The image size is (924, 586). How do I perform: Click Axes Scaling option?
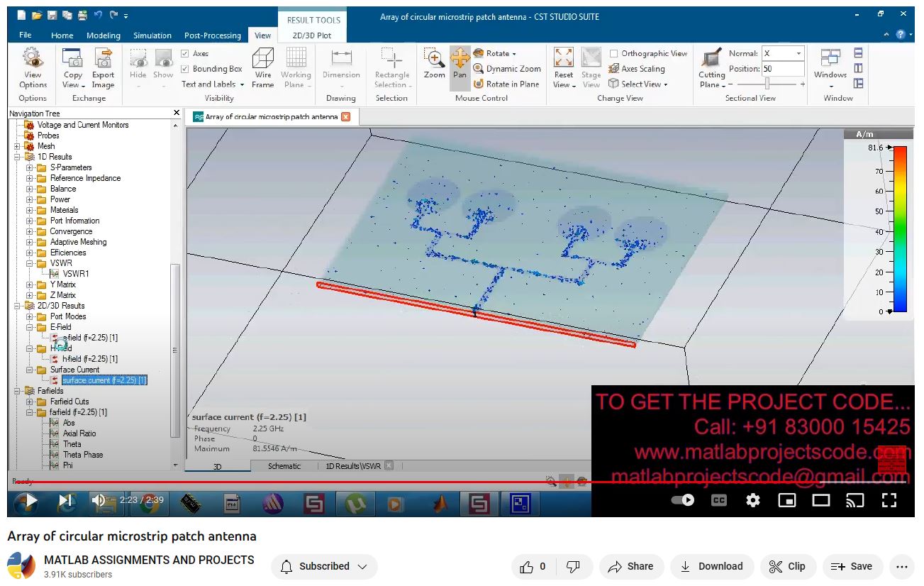point(637,69)
